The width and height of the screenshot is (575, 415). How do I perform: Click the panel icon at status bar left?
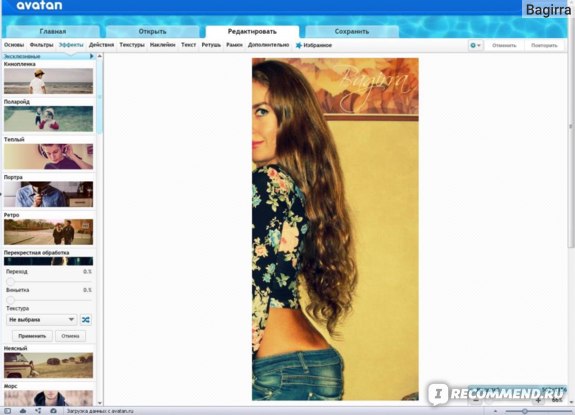(x=7, y=411)
